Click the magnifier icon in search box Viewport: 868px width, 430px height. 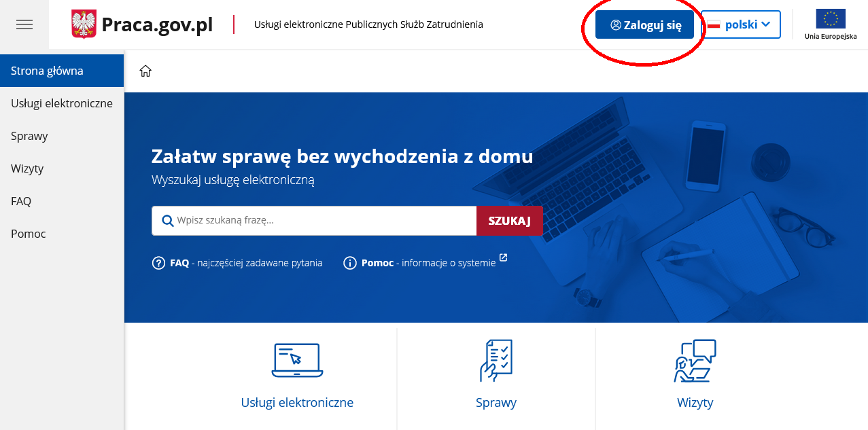(x=167, y=221)
